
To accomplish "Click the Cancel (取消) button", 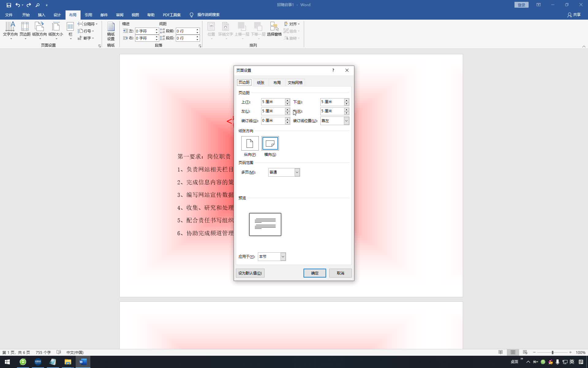I will pos(341,273).
